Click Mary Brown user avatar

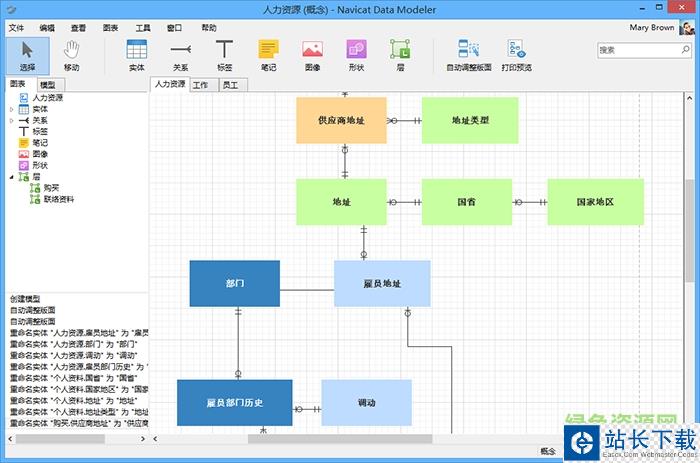tap(687, 28)
